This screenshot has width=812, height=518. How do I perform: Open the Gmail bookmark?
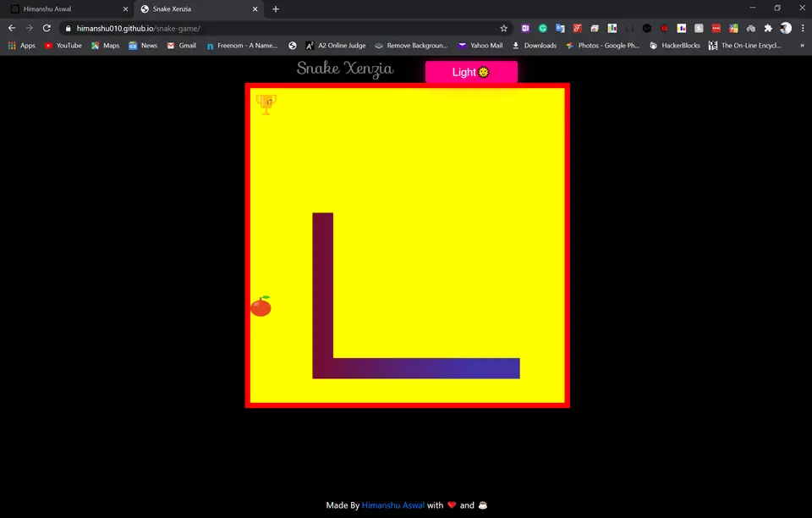[x=181, y=46]
